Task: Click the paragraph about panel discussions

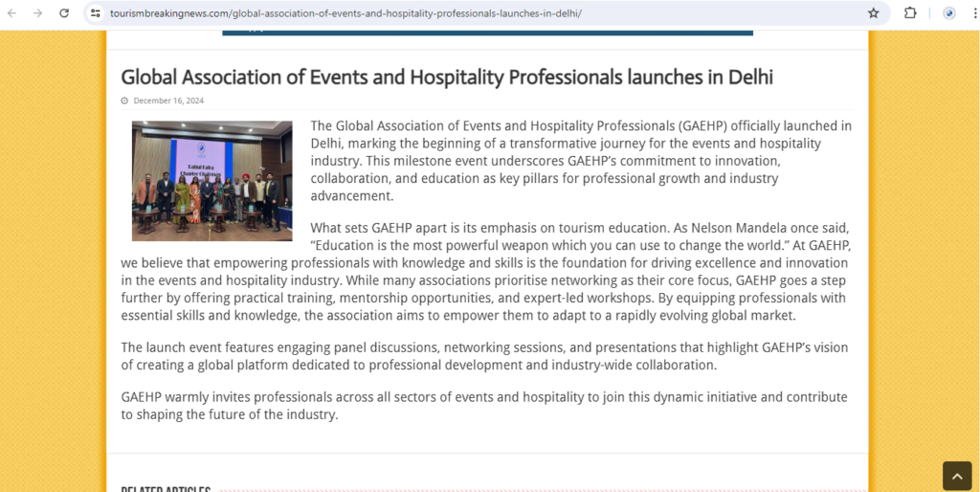Action: [x=484, y=356]
